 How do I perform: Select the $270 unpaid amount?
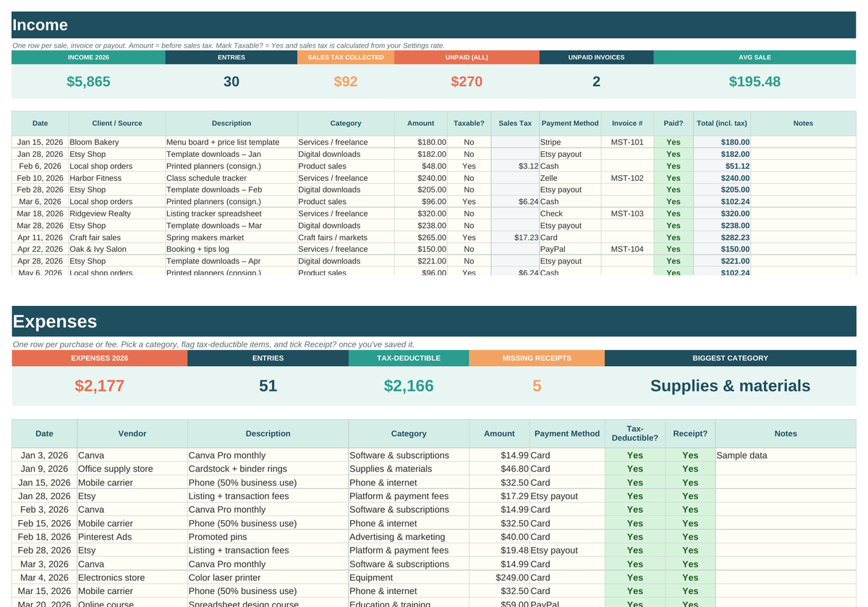pos(467,82)
